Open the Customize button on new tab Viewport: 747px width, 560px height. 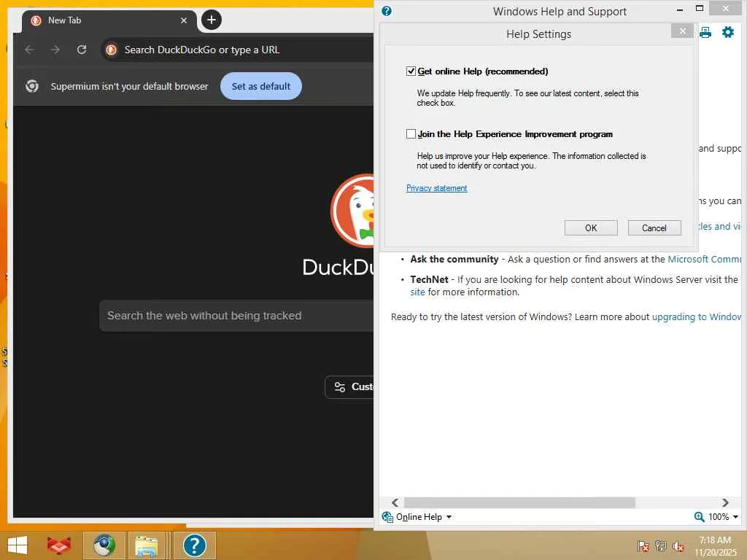point(349,387)
